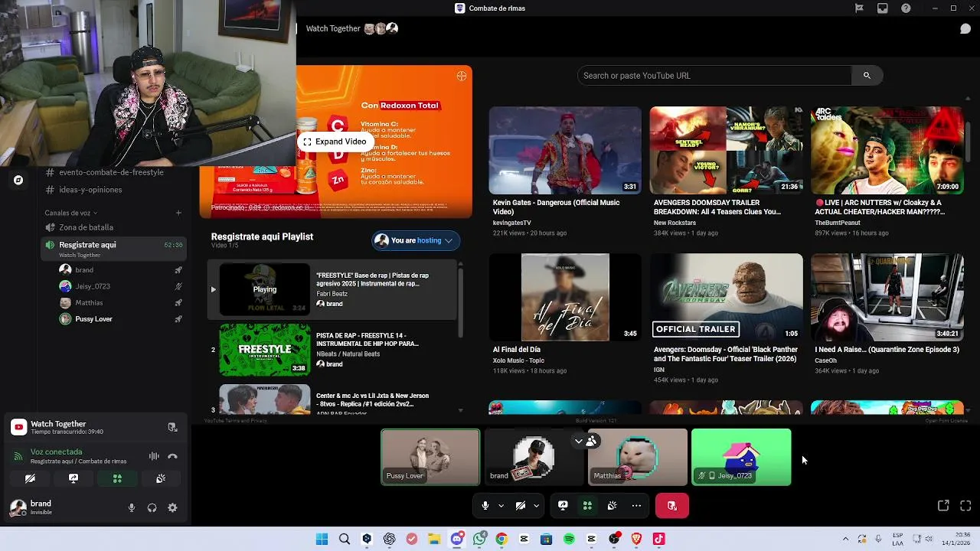
Task: Toggle camera in the bottom call controls
Action: click(x=520, y=505)
